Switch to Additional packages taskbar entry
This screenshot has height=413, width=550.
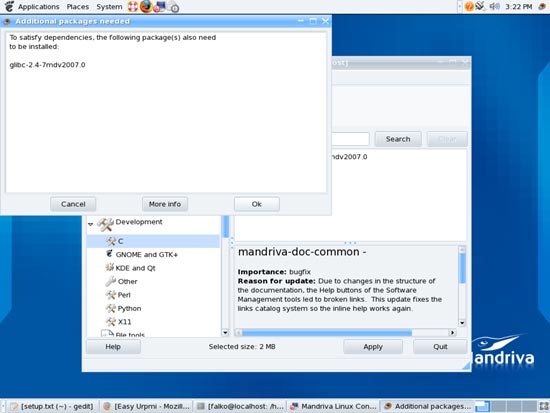point(427,406)
